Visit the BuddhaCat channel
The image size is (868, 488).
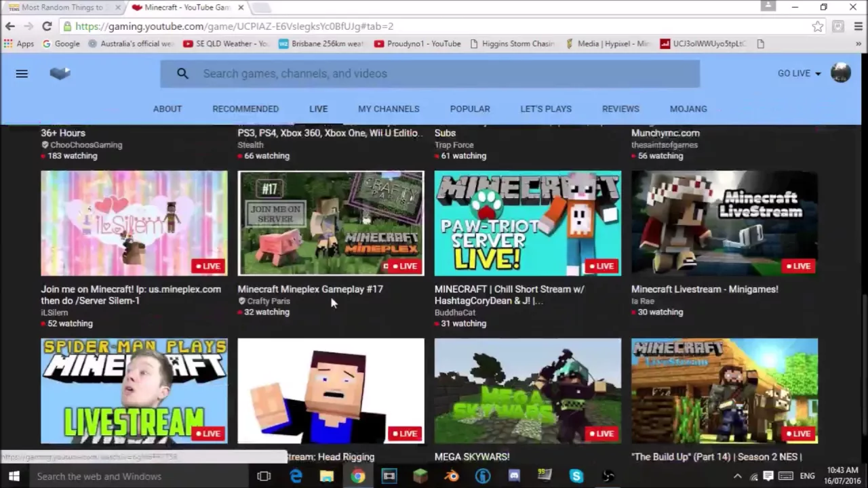454,312
